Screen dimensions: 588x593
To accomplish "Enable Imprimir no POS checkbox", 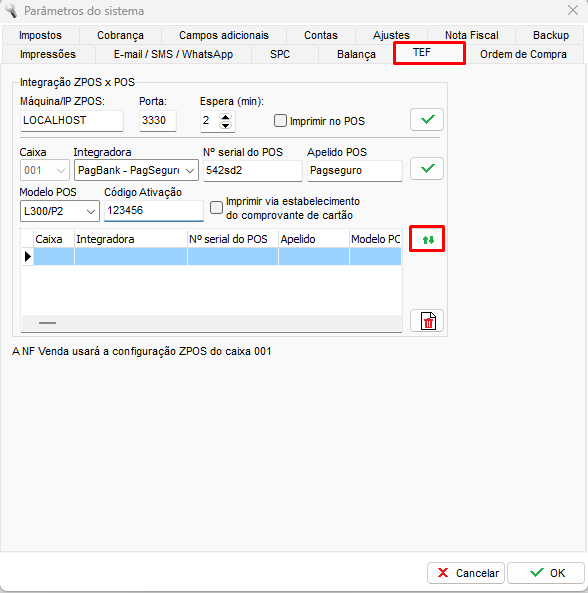I will coord(280,121).
